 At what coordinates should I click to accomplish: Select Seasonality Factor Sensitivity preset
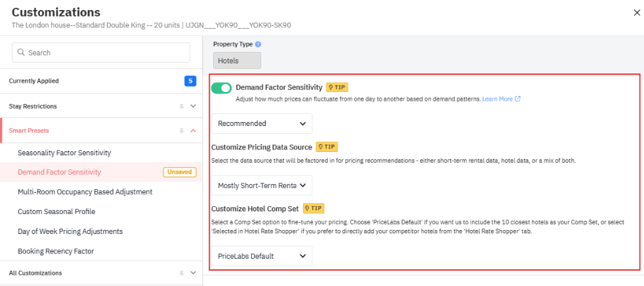(64, 153)
